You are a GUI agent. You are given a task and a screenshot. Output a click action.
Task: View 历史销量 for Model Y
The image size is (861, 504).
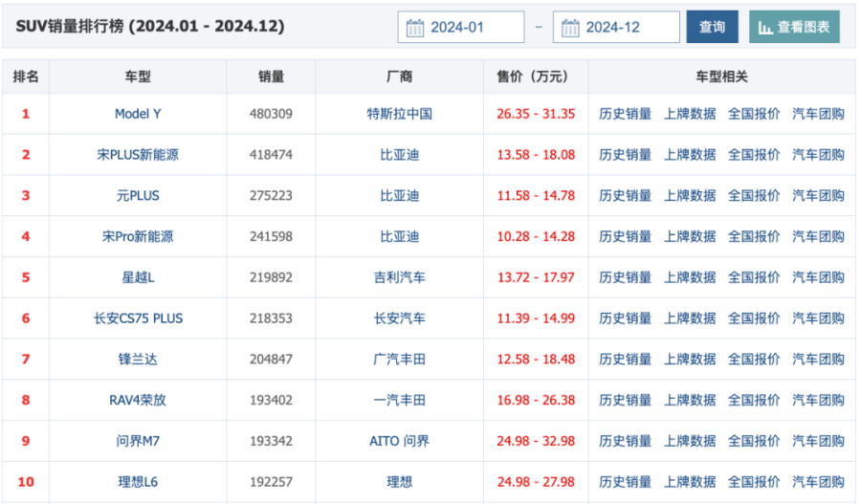coord(625,114)
